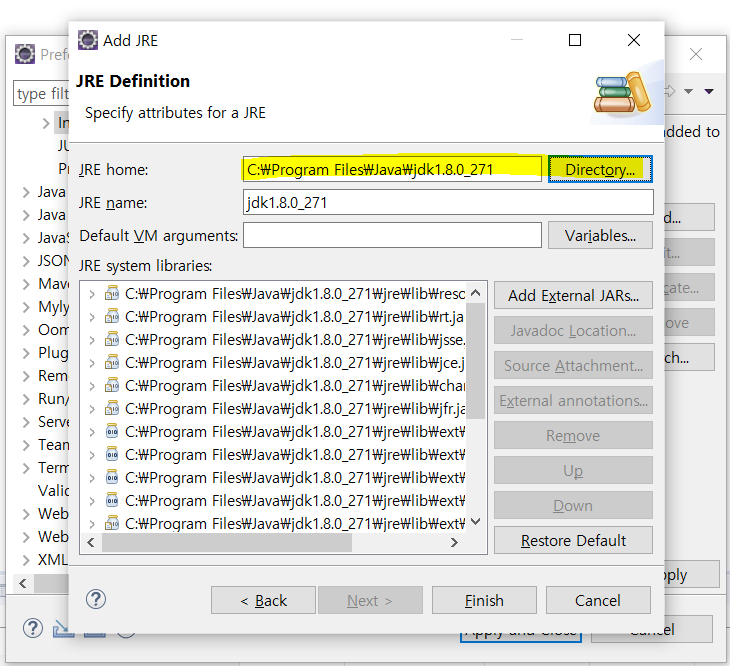Viewport: 730px width, 666px height.
Task: Select Validation item in Preferences tree
Action: (53, 490)
